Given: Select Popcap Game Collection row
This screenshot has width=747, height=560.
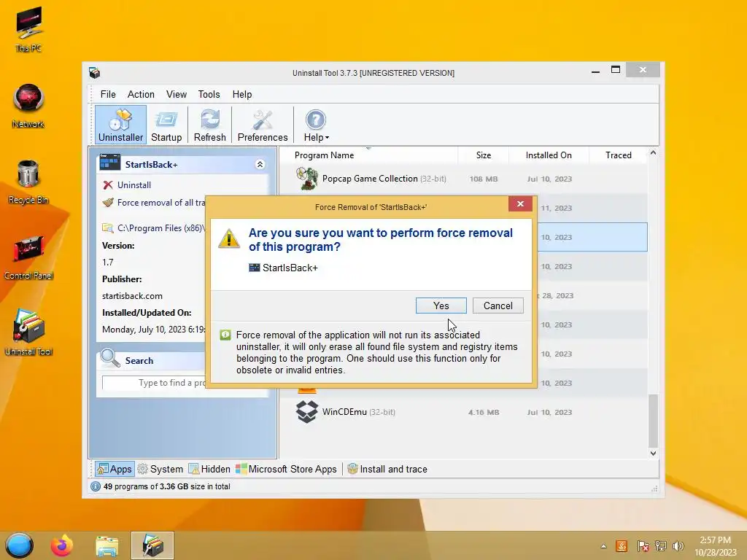Looking at the screenshot, I should [463, 179].
